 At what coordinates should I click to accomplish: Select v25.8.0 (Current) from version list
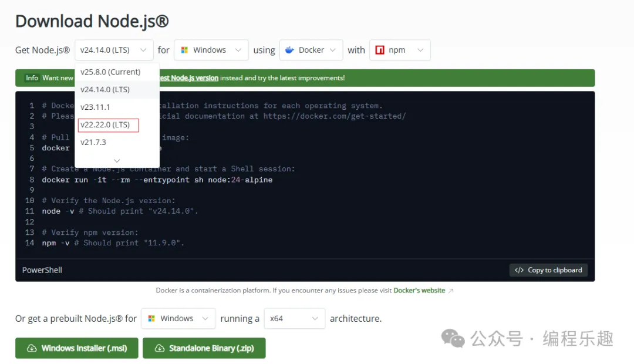(x=110, y=72)
